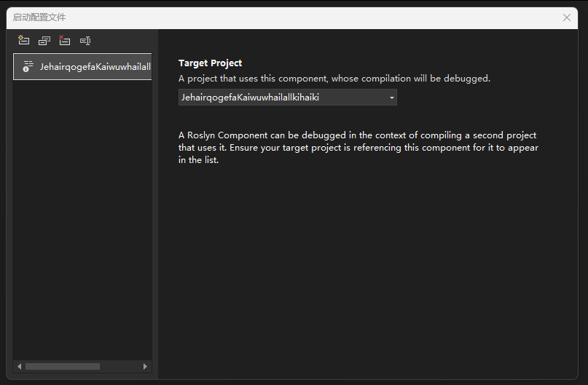Expand the Target Project dropdown arrow
The image size is (588, 385).
(391, 98)
